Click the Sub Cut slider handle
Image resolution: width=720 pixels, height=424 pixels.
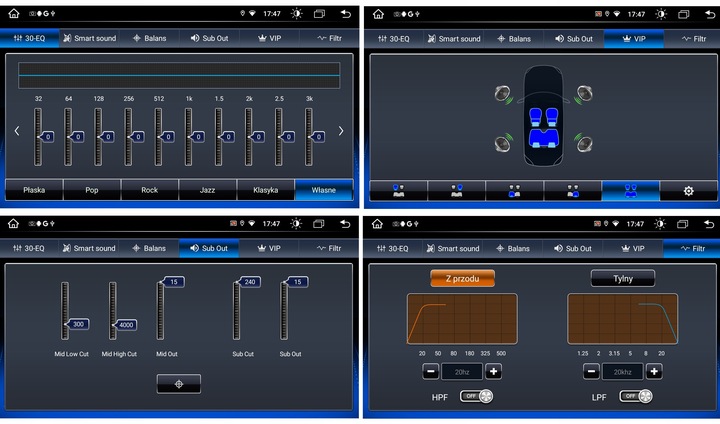click(248, 282)
